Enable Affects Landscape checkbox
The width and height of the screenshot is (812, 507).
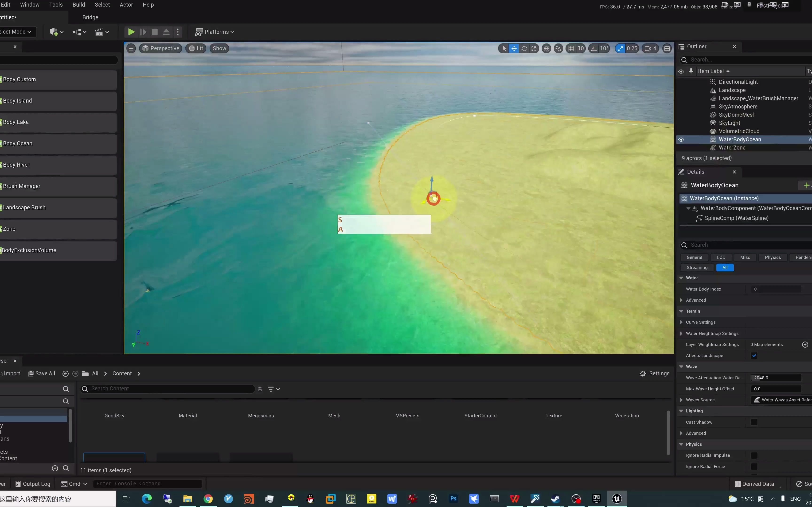coord(754,355)
